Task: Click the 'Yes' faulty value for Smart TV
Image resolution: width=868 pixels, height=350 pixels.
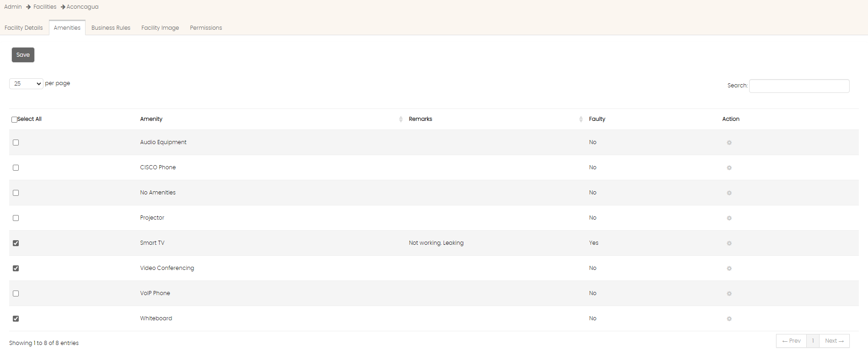Action: point(594,243)
